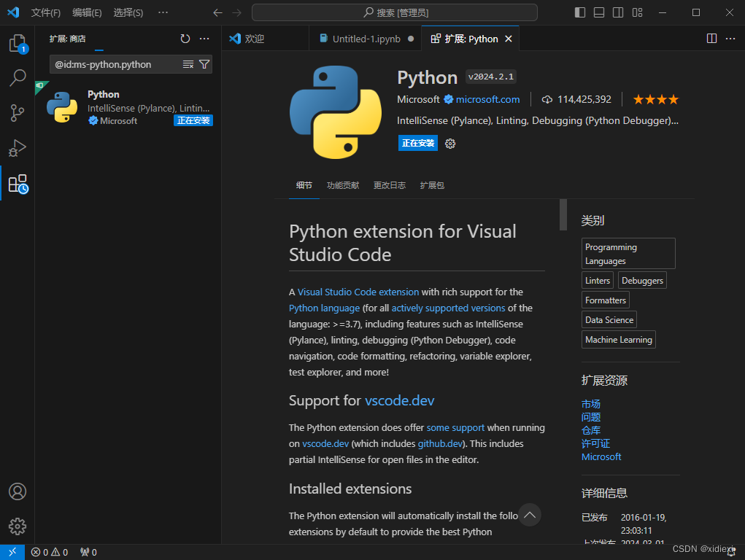Open the Microsoft resource link
The image size is (745, 560).
pos(601,457)
